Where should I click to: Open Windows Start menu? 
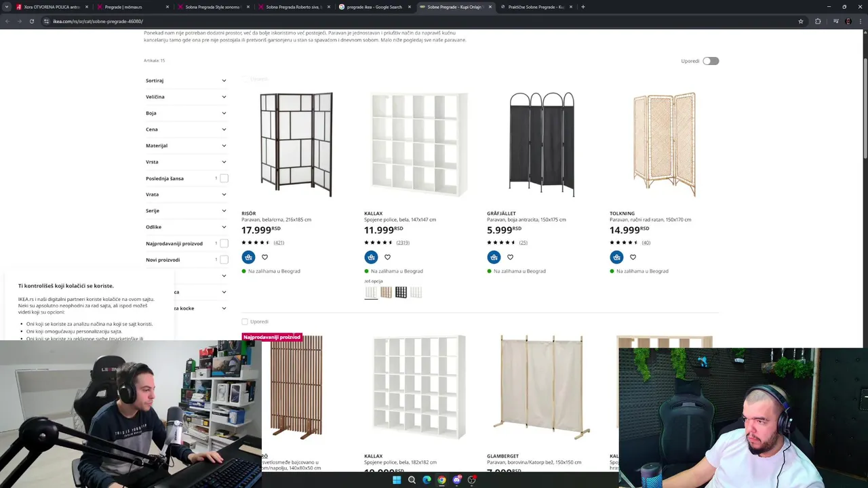coord(397,480)
